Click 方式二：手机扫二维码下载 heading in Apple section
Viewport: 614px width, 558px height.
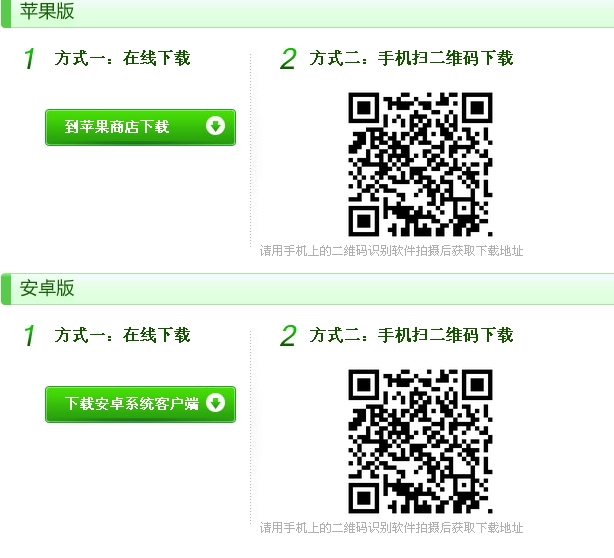[411, 58]
